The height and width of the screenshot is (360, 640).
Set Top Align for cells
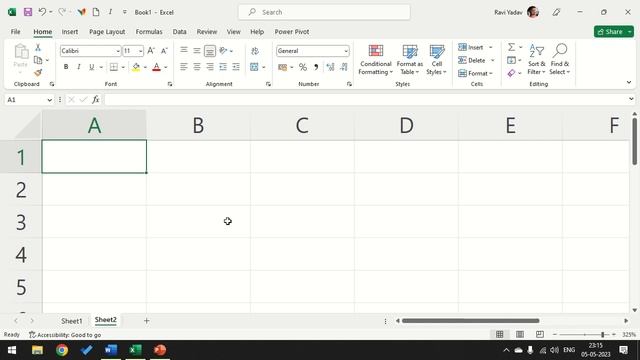click(x=184, y=50)
